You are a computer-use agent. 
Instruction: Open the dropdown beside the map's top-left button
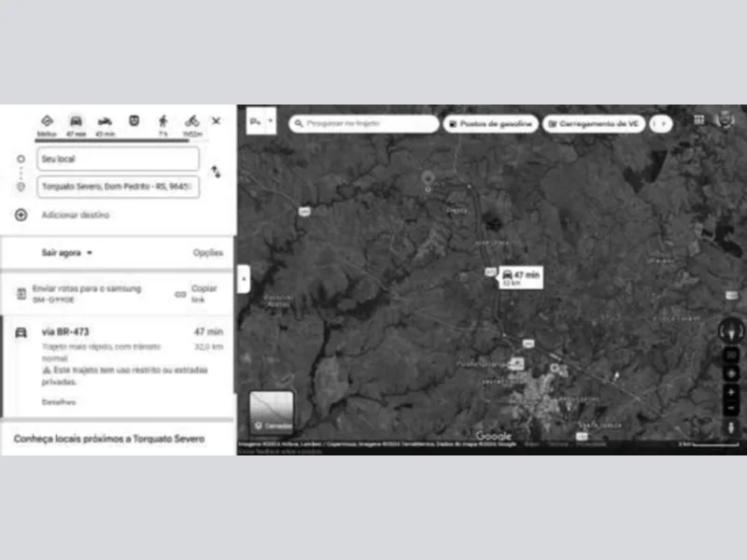click(x=270, y=121)
